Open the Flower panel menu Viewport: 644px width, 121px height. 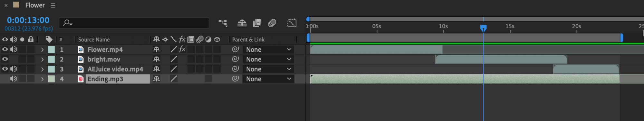click(53, 5)
